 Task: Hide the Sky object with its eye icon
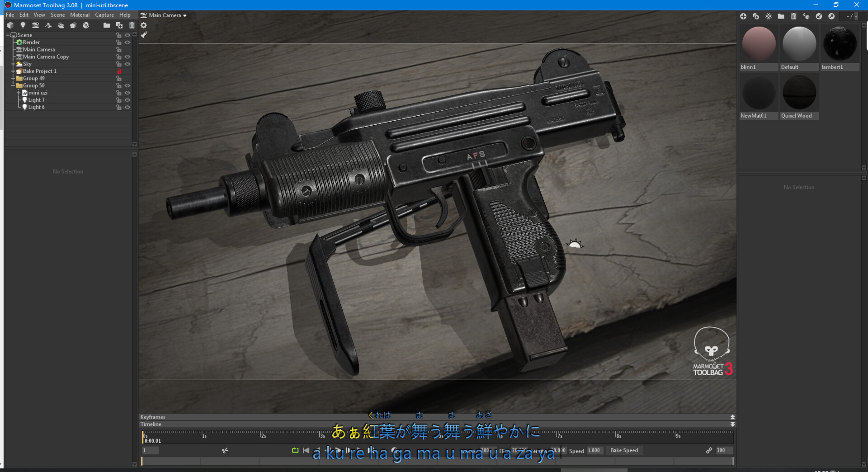[x=127, y=64]
